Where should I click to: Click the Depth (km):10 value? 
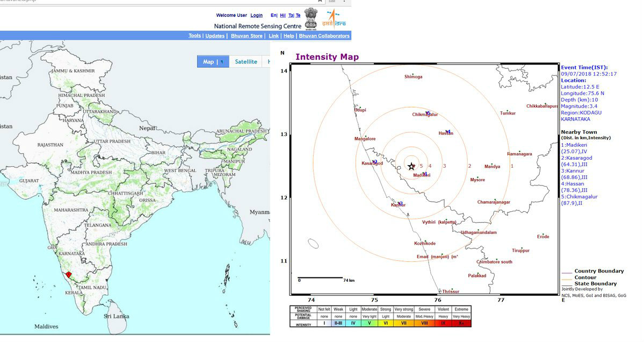(580, 100)
